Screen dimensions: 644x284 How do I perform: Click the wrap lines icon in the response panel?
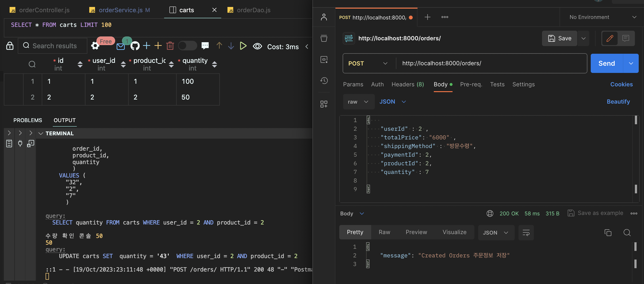526,233
